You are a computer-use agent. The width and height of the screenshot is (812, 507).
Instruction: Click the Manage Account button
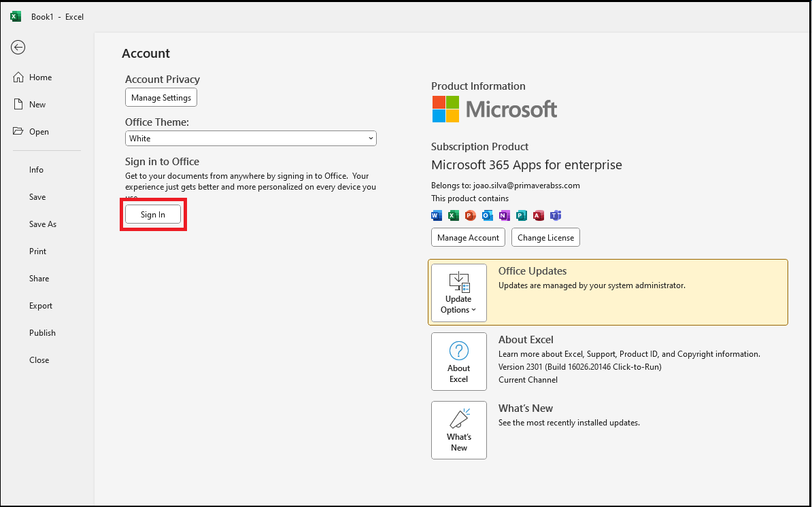468,237
